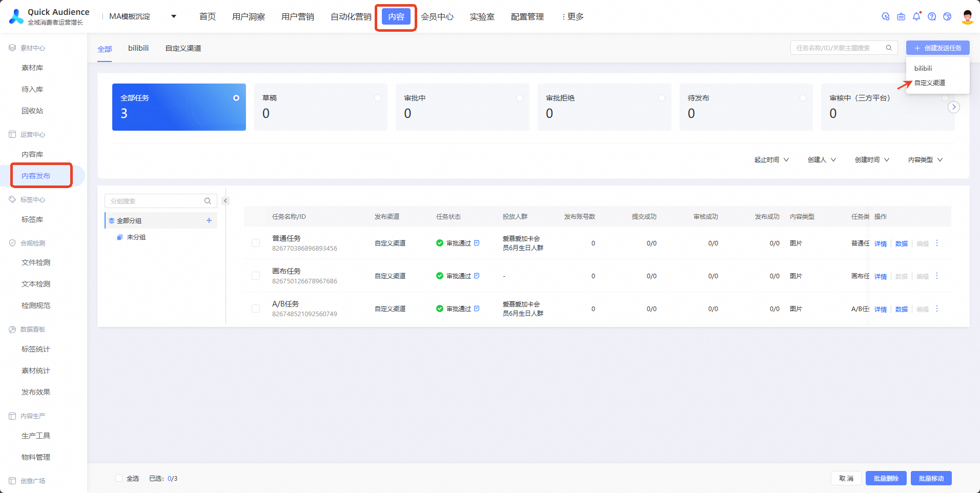Click the globe language icon in top bar
Image resolution: width=980 pixels, height=493 pixels.
click(947, 16)
